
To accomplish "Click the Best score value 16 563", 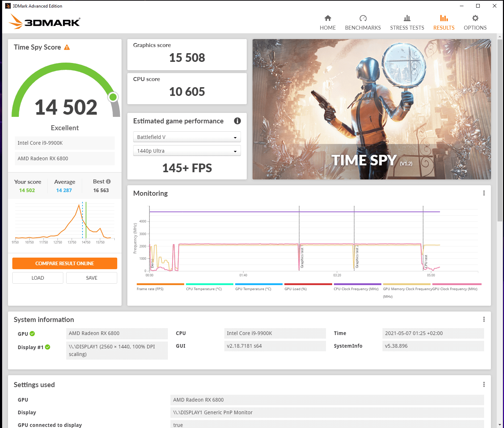I will pos(101,190).
